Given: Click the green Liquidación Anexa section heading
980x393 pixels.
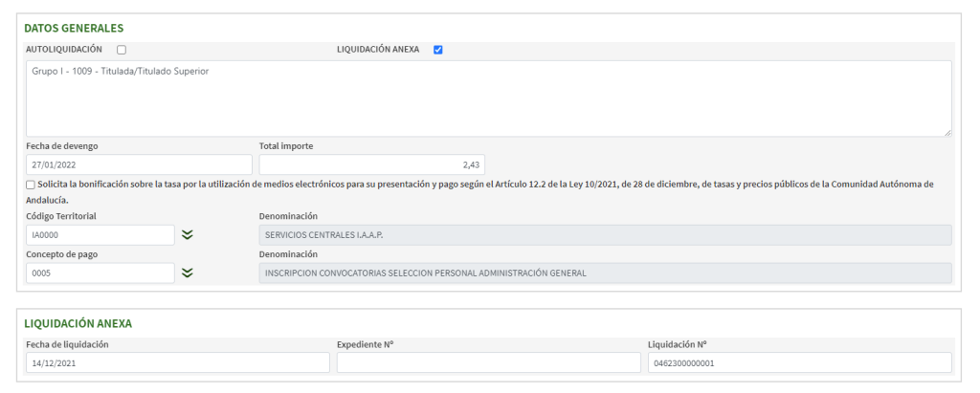Looking at the screenshot, I should 78,323.
